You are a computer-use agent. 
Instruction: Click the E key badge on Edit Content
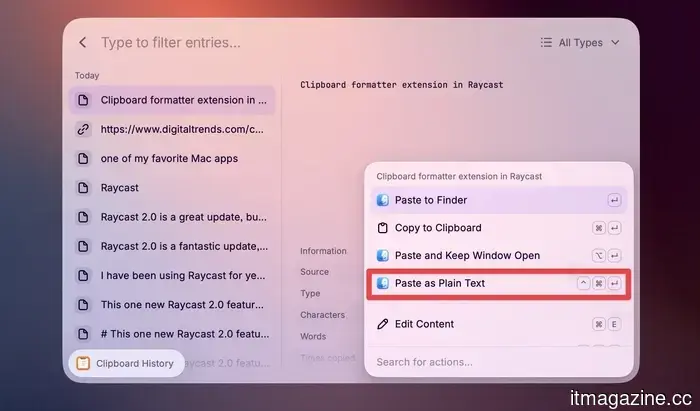614,324
